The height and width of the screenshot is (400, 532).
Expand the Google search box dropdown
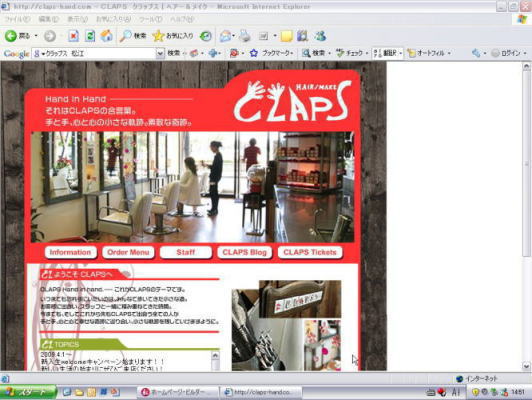tap(160, 53)
